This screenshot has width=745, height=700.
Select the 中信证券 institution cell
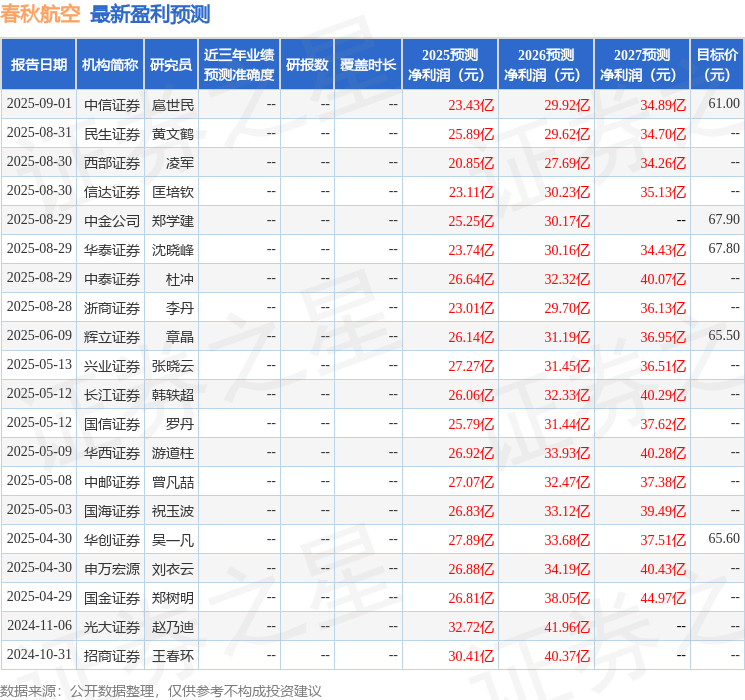pyautogui.click(x=112, y=105)
